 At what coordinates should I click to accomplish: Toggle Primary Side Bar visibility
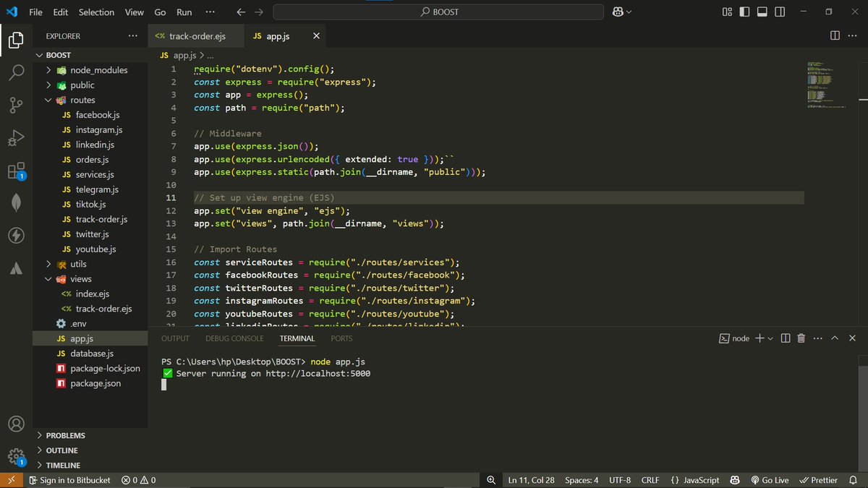[744, 12]
